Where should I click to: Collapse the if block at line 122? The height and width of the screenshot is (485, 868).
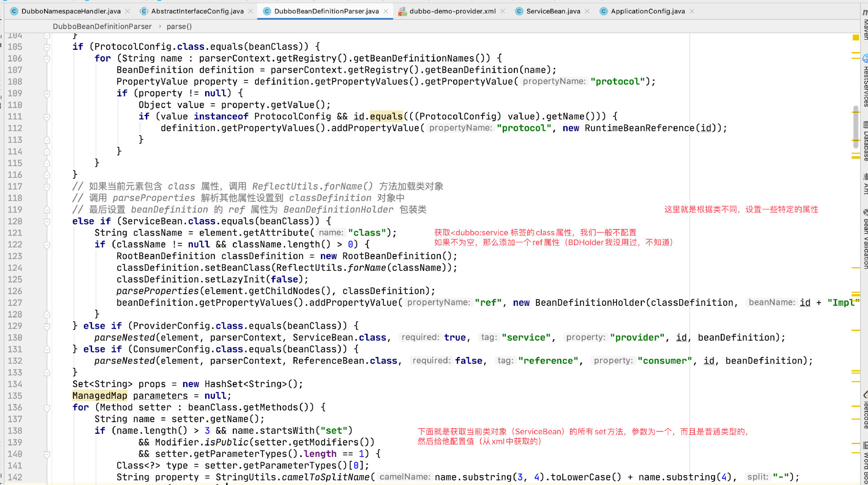pos(47,245)
